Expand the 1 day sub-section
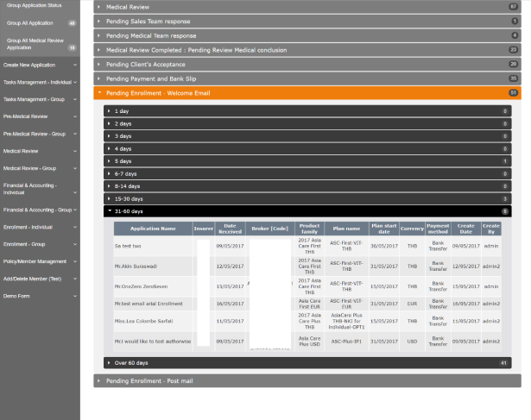This screenshot has width=531, height=420. coord(307,111)
